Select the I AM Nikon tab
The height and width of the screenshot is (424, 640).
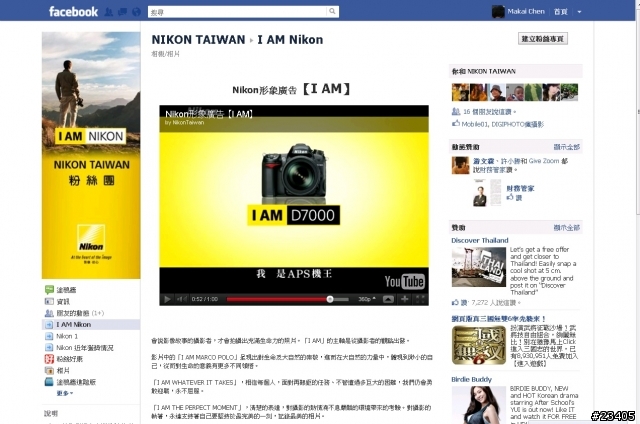(x=91, y=324)
